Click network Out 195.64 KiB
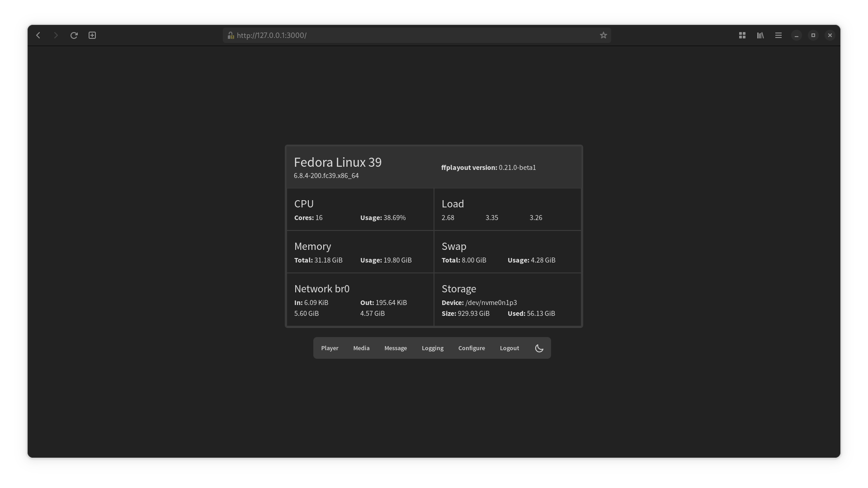868x488 pixels. click(x=383, y=303)
